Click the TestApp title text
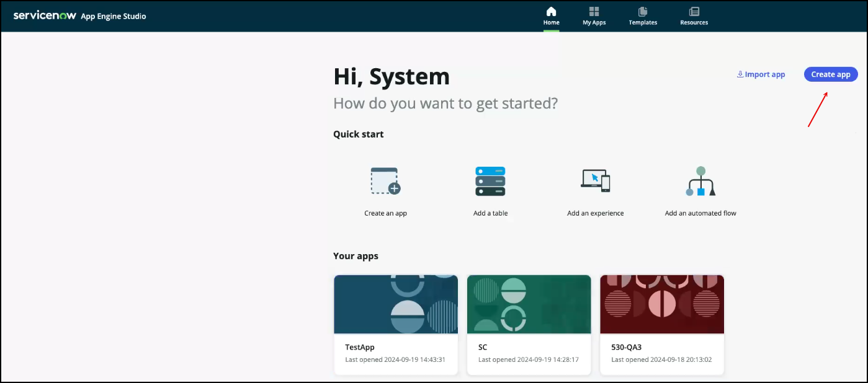This screenshot has height=383, width=868. (360, 348)
